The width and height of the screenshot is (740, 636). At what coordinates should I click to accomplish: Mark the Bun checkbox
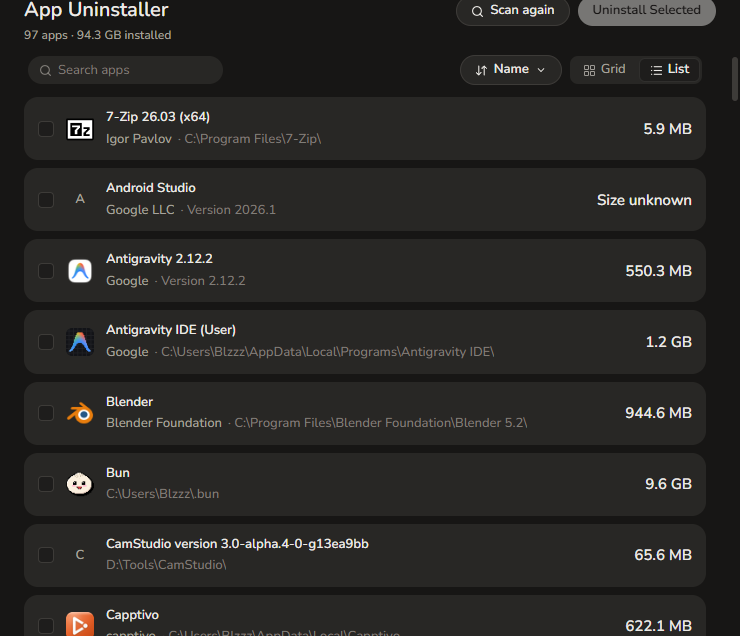[46, 484]
